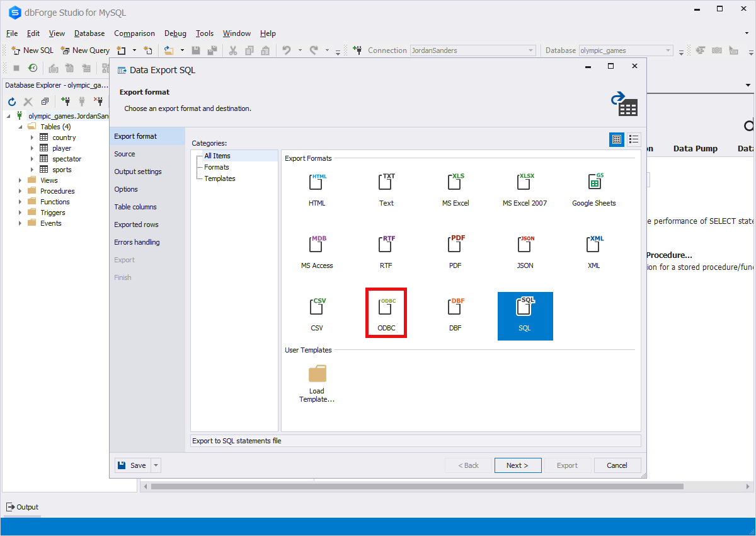Click the open file folder icon
The height and width of the screenshot is (536, 756).
(168, 50)
